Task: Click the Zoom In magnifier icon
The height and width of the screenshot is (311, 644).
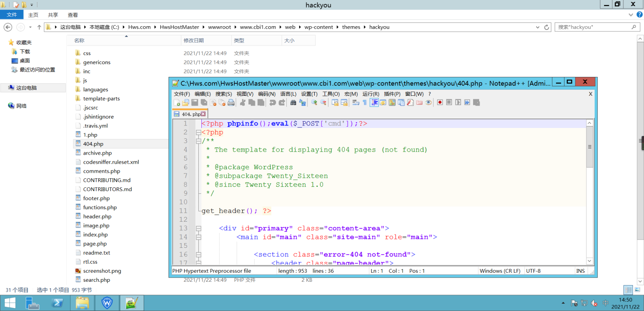Action: pos(314,102)
